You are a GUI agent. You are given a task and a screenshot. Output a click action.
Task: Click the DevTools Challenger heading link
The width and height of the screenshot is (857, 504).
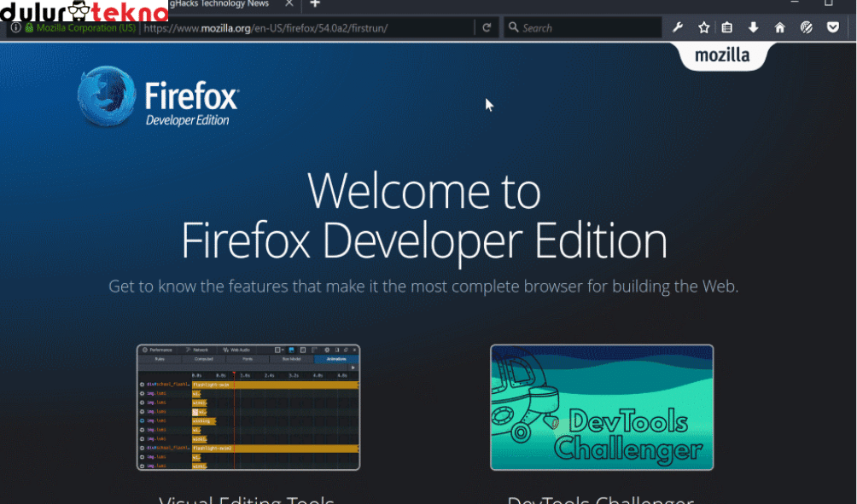pyautogui.click(x=600, y=499)
